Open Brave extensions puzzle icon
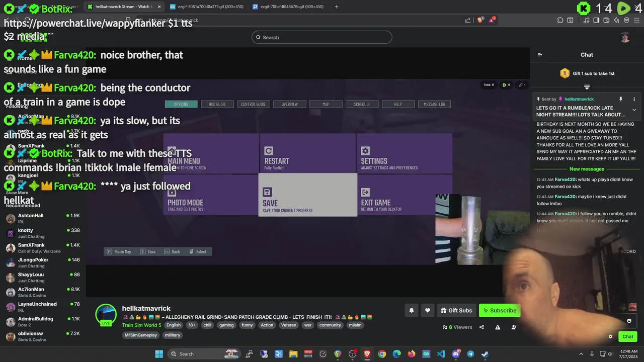The image size is (644, 362). pyautogui.click(x=560, y=20)
